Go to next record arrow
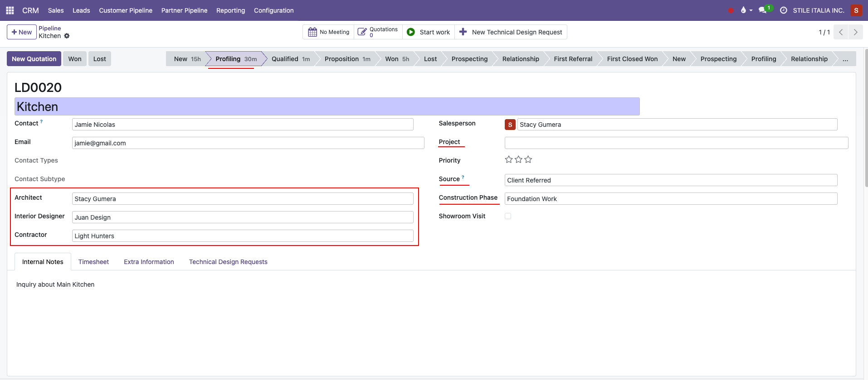 pyautogui.click(x=855, y=32)
